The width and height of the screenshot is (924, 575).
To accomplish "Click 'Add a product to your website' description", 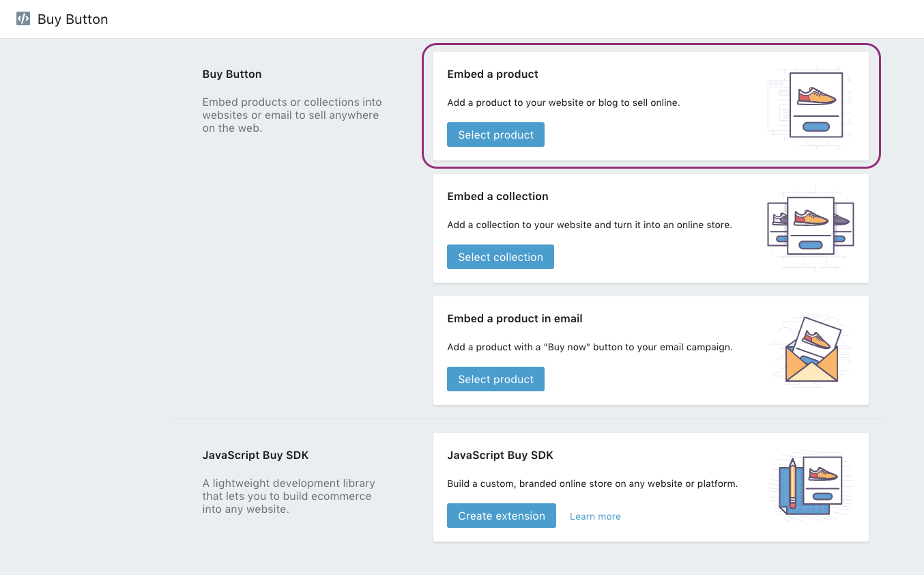I will (564, 102).
